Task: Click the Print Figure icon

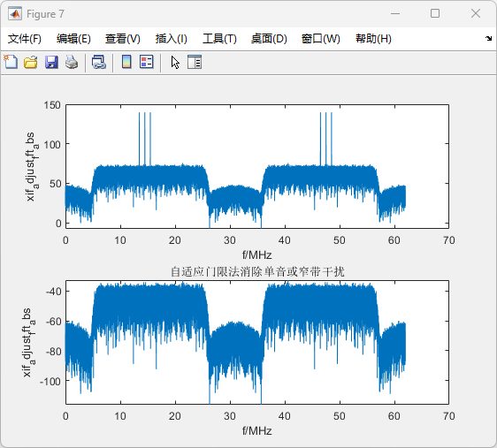Action: coord(72,62)
